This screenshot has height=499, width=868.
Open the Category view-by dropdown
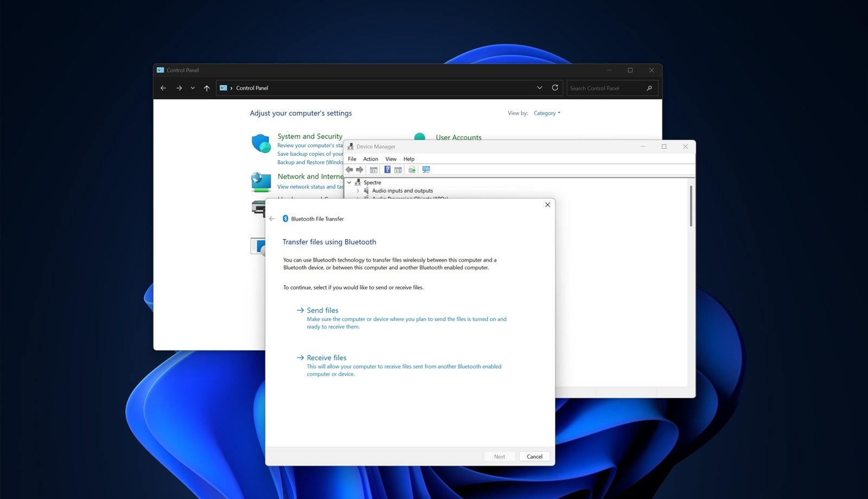click(546, 113)
